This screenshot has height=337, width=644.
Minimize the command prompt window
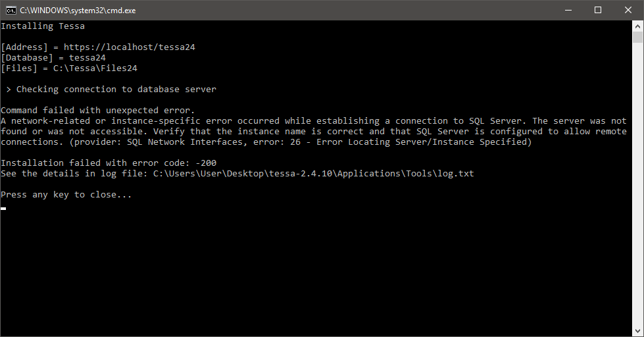pyautogui.click(x=568, y=11)
